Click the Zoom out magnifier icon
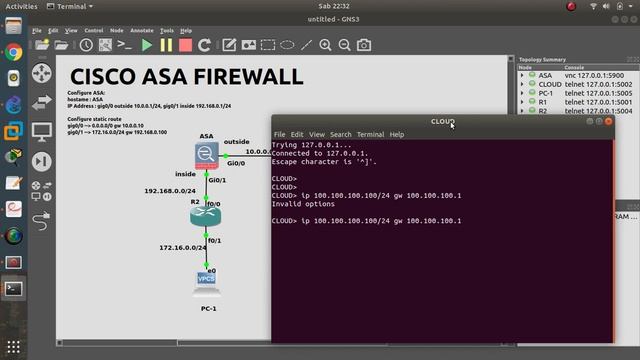This screenshot has height=360, width=640. click(x=344, y=45)
